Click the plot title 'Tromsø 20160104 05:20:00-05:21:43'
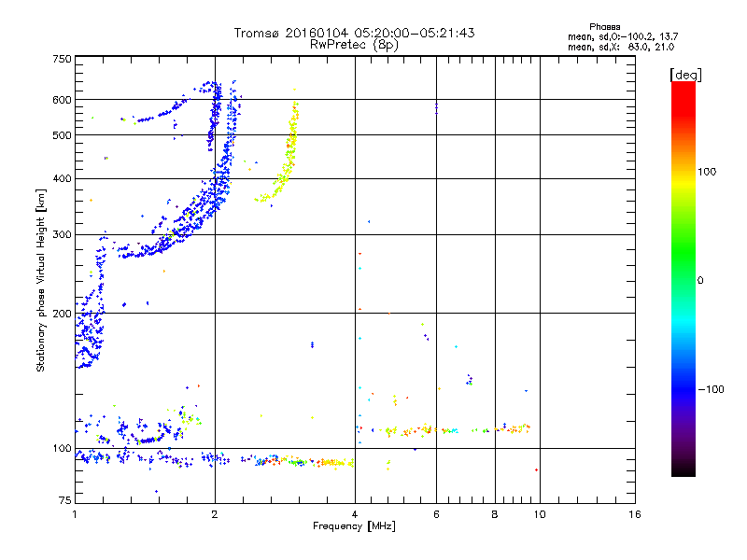The height and width of the screenshot is (560, 747). (354, 33)
